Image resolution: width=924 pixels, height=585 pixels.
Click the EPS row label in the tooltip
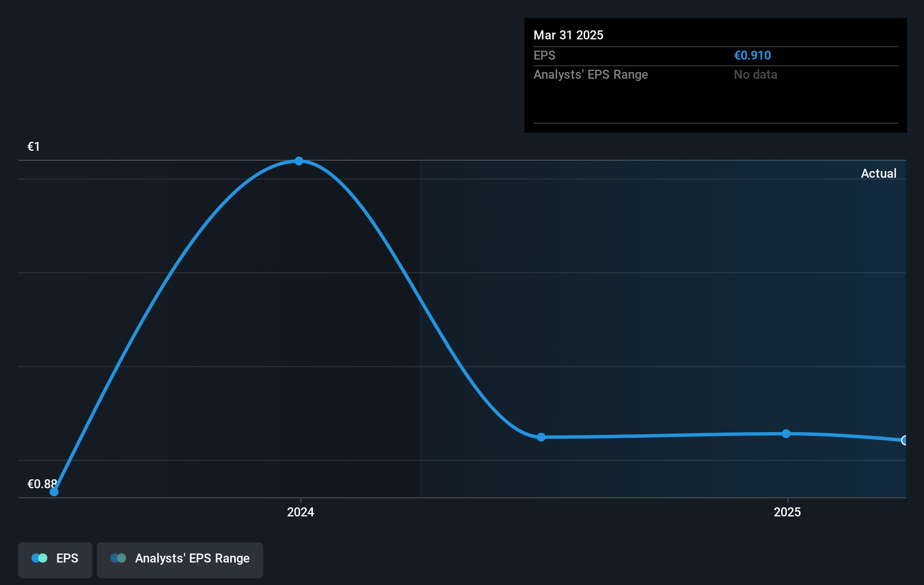(x=544, y=55)
